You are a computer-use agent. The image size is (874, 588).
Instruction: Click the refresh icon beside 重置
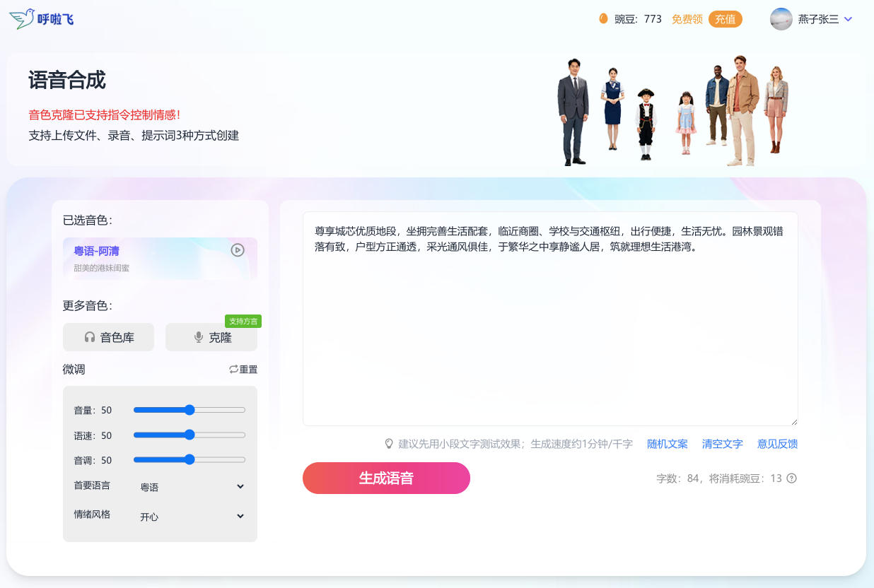click(x=233, y=369)
